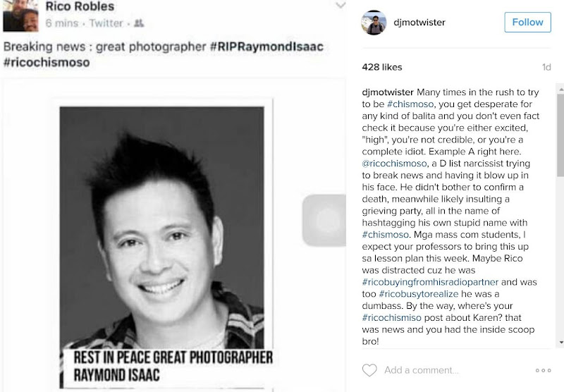This screenshot has height=392, width=564.
Task: Open the #ricobusytorealize hashtag
Action: 419,294
